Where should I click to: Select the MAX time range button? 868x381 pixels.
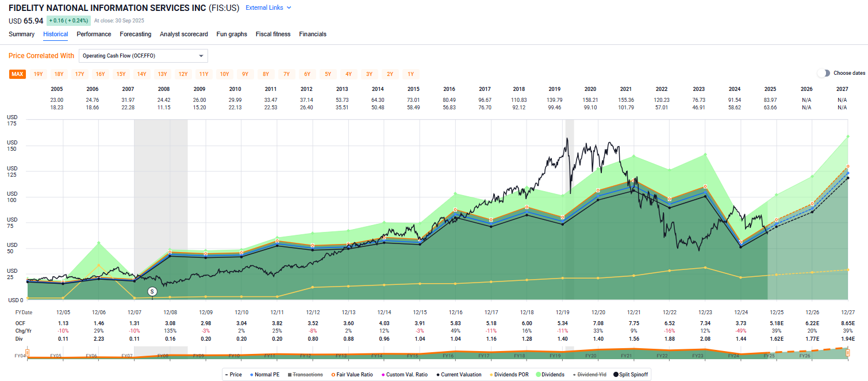click(x=17, y=74)
